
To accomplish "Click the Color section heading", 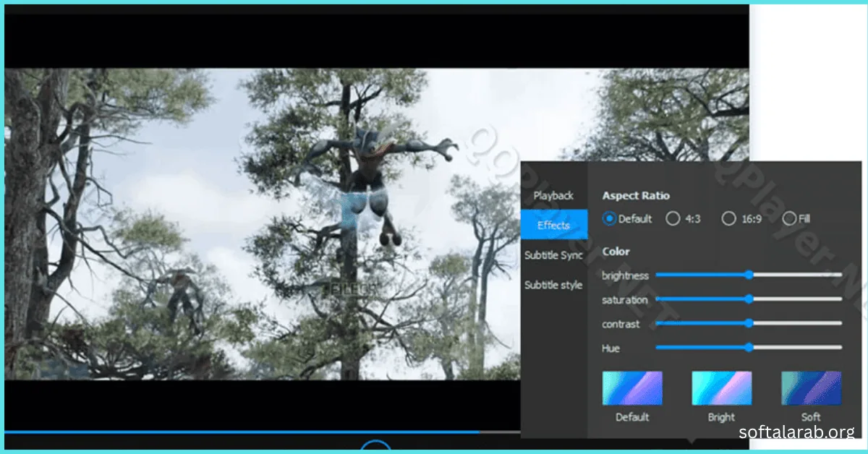I will (x=616, y=252).
